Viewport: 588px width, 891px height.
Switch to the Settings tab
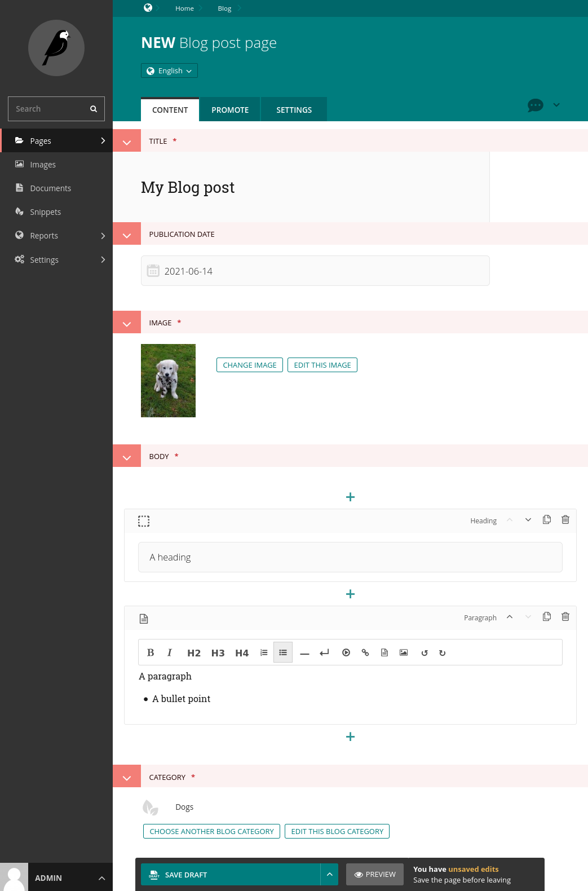[294, 110]
